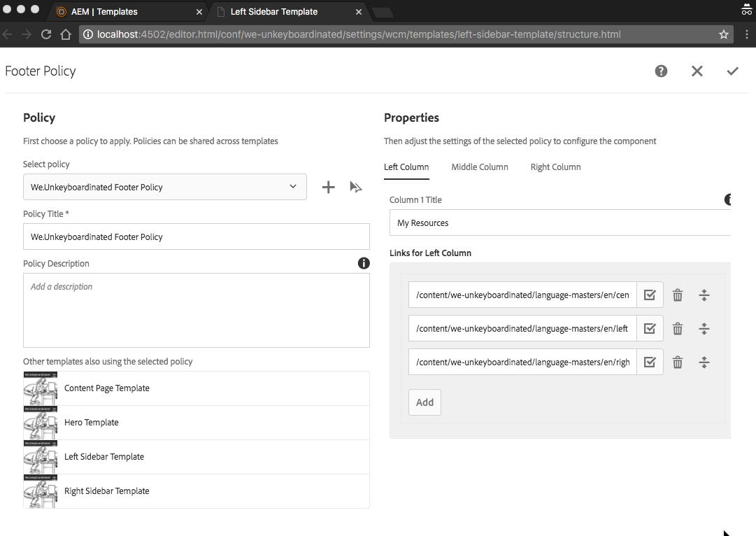Open path picker for third link
756x536 pixels.
point(650,362)
